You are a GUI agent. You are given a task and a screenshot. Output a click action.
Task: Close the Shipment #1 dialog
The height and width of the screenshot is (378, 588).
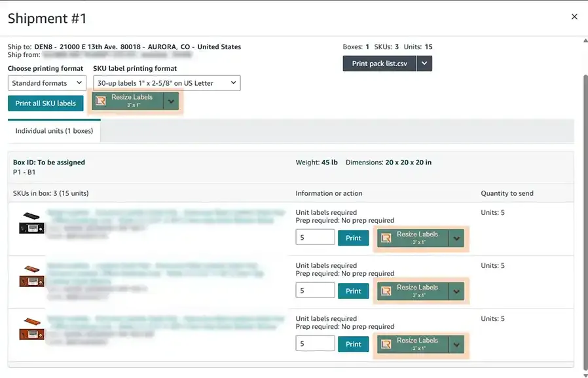coord(574,16)
